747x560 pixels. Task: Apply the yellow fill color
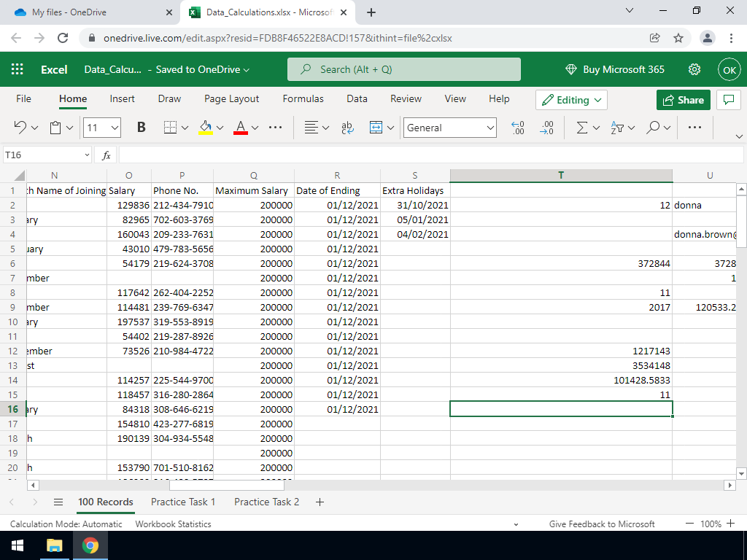pos(205,128)
